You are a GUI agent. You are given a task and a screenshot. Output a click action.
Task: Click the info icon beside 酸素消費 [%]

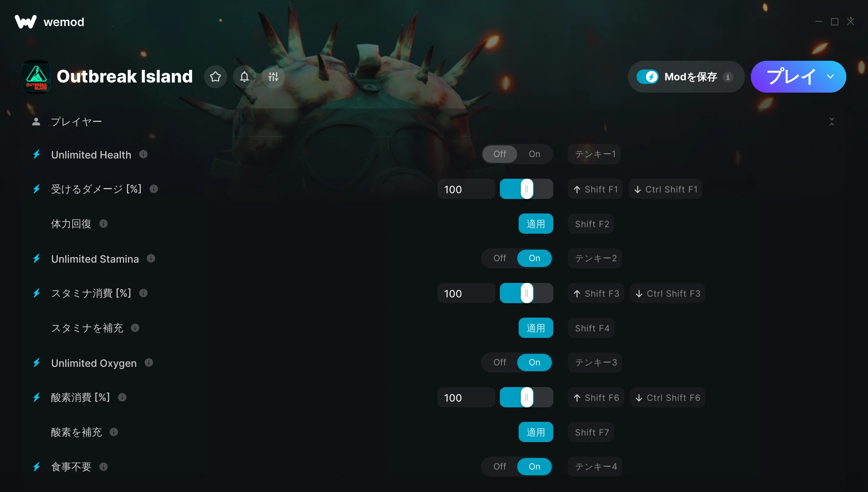point(122,397)
